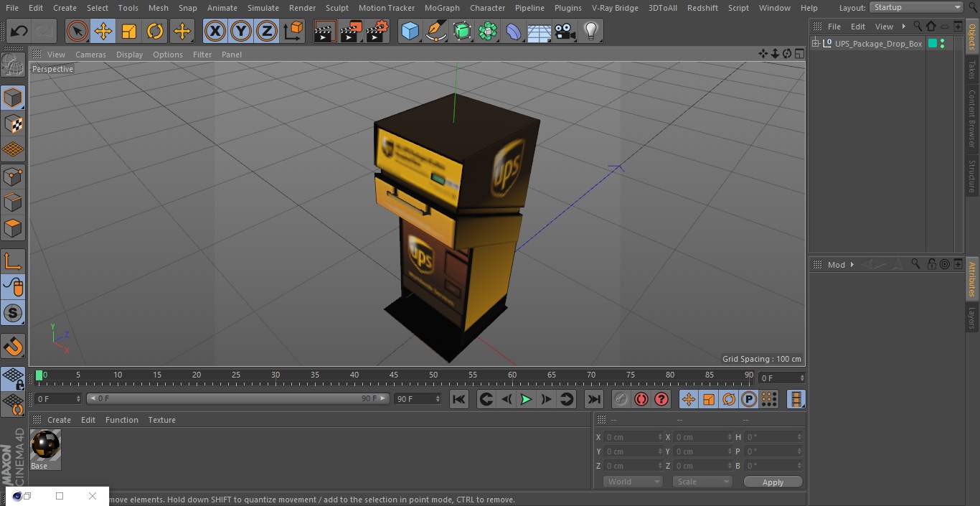Open Edit Render Settings

point(377,31)
